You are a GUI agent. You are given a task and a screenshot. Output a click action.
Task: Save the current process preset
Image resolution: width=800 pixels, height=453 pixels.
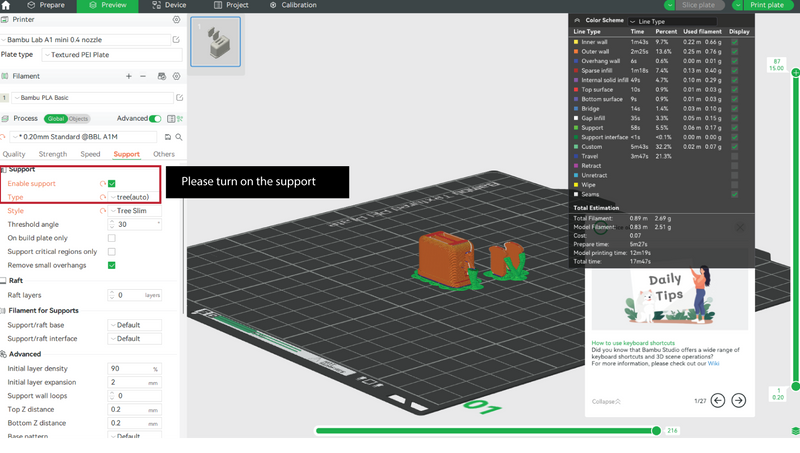coord(168,137)
